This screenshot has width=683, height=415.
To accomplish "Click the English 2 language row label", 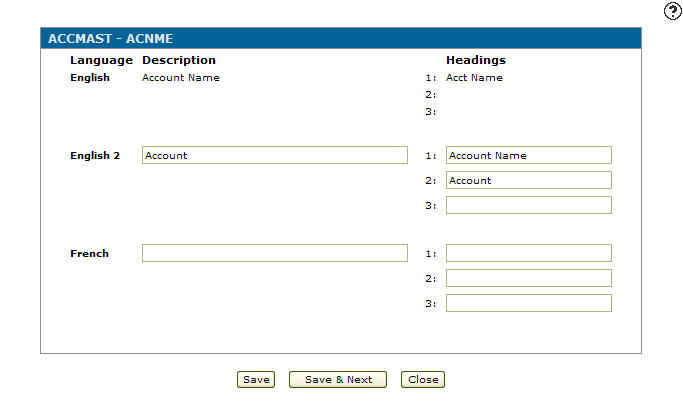I will 94,156.
